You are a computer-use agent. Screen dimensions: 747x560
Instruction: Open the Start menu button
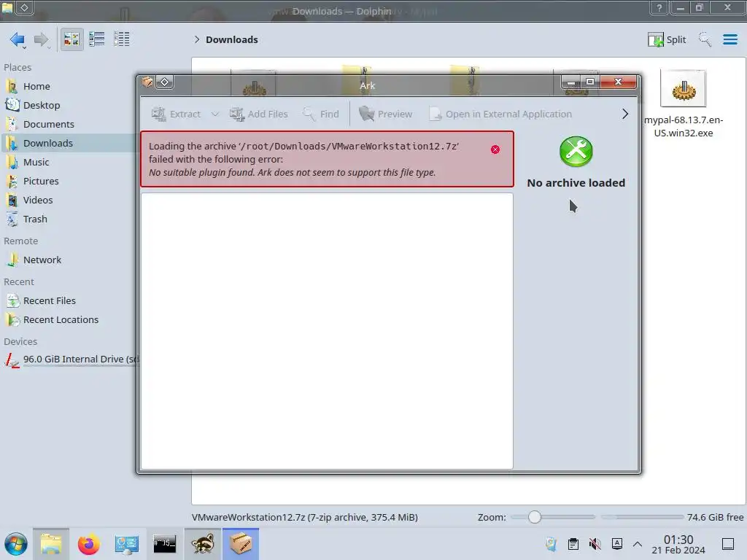(16, 544)
